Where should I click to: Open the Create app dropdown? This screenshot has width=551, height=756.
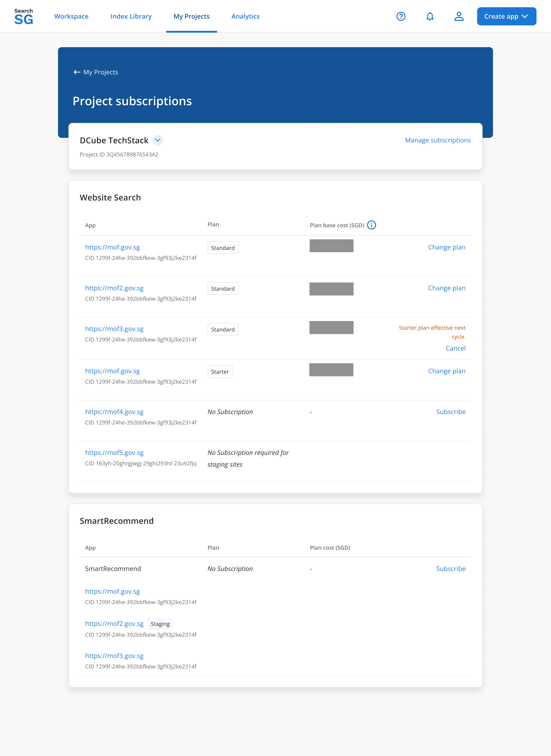point(506,16)
